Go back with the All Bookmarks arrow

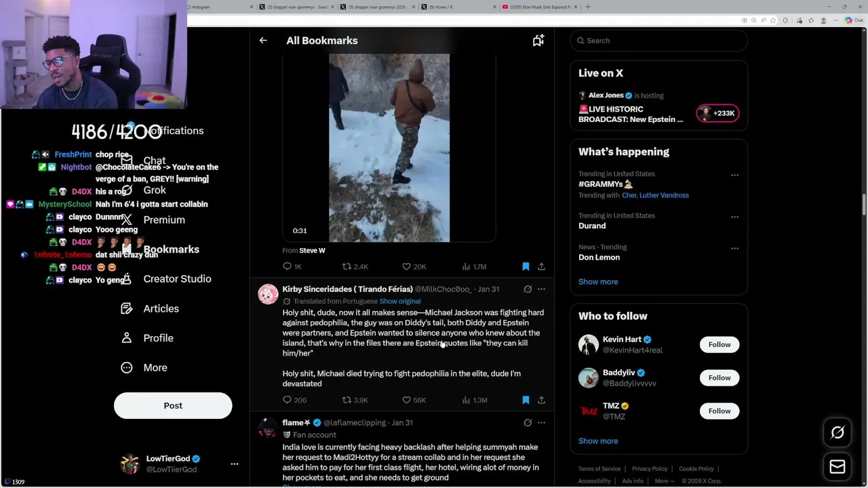point(263,41)
